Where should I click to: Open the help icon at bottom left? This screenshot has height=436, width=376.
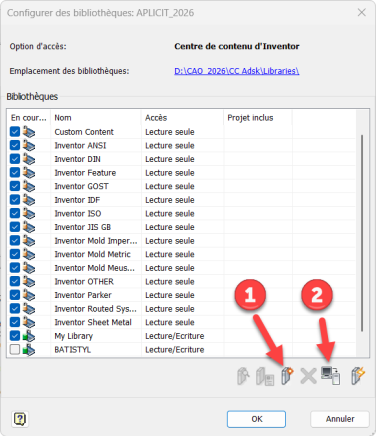pyautogui.click(x=20, y=419)
